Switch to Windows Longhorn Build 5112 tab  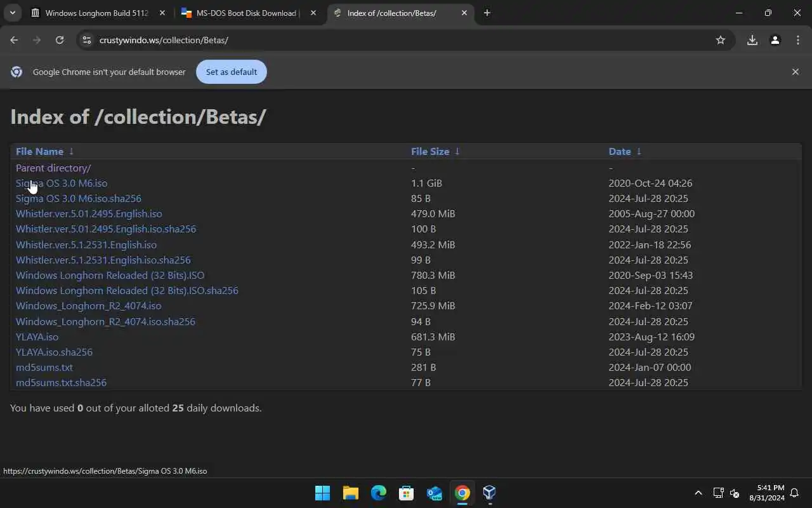(98, 13)
